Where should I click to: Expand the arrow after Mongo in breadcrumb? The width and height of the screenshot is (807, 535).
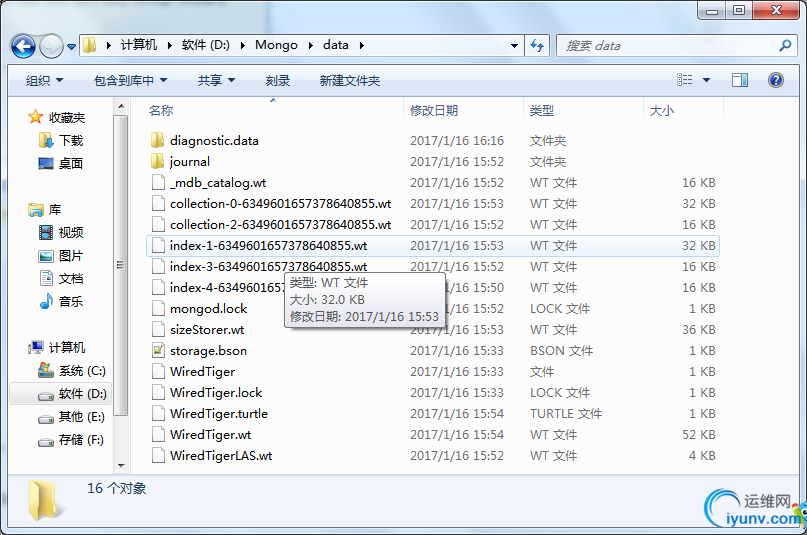click(311, 45)
